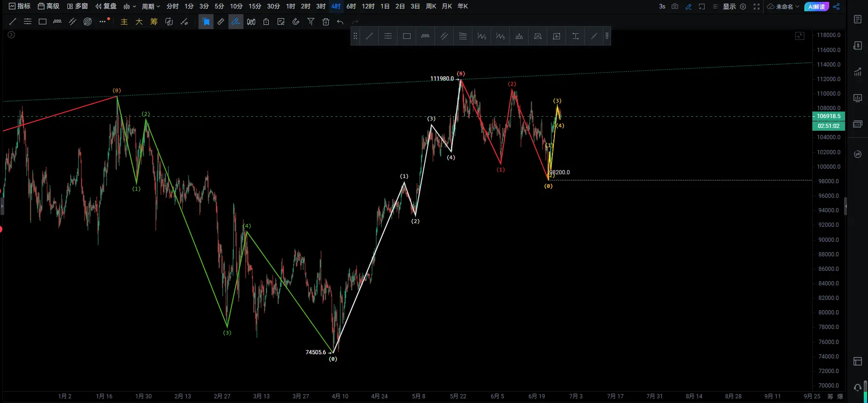This screenshot has width=868, height=403.
Task: Switch to the 15分 timeframe
Action: click(255, 7)
